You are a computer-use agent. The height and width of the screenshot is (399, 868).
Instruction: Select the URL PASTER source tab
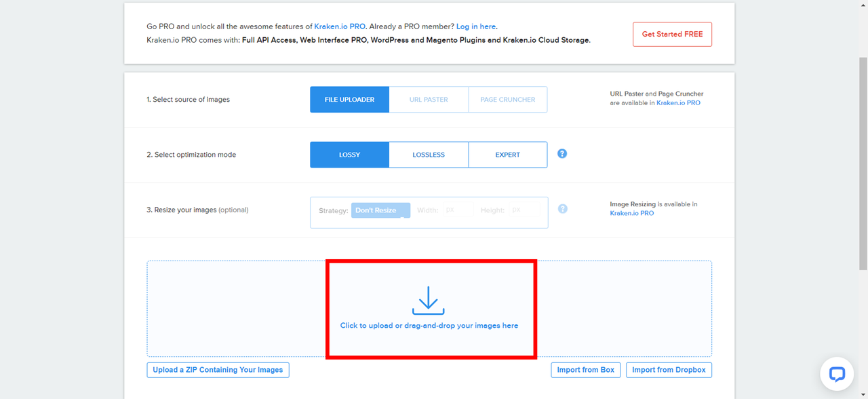(429, 99)
